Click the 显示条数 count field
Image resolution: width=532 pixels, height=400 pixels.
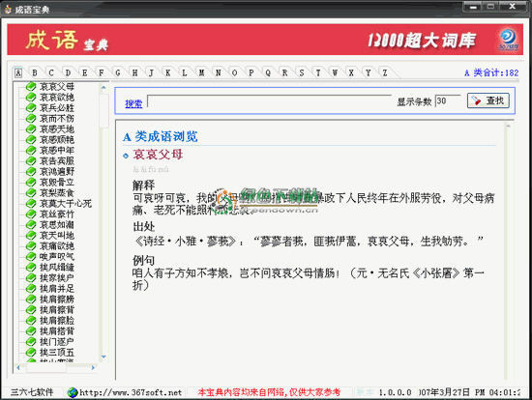448,101
